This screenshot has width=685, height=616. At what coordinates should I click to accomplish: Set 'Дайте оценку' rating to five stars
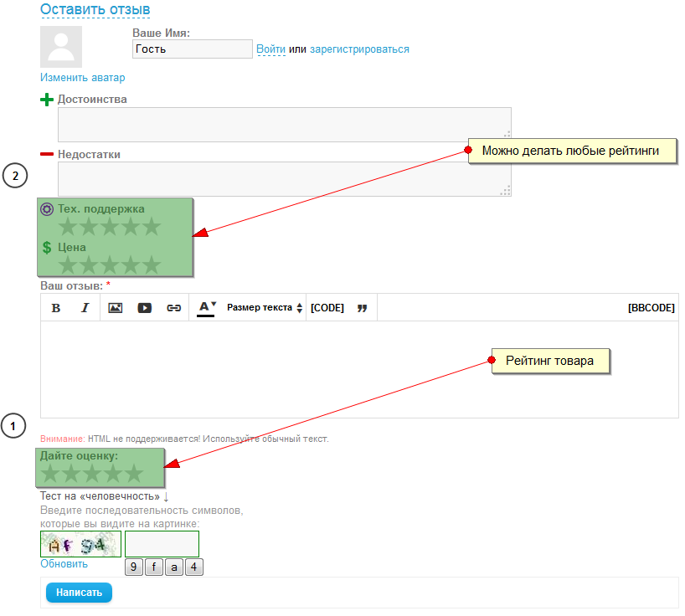[134, 474]
